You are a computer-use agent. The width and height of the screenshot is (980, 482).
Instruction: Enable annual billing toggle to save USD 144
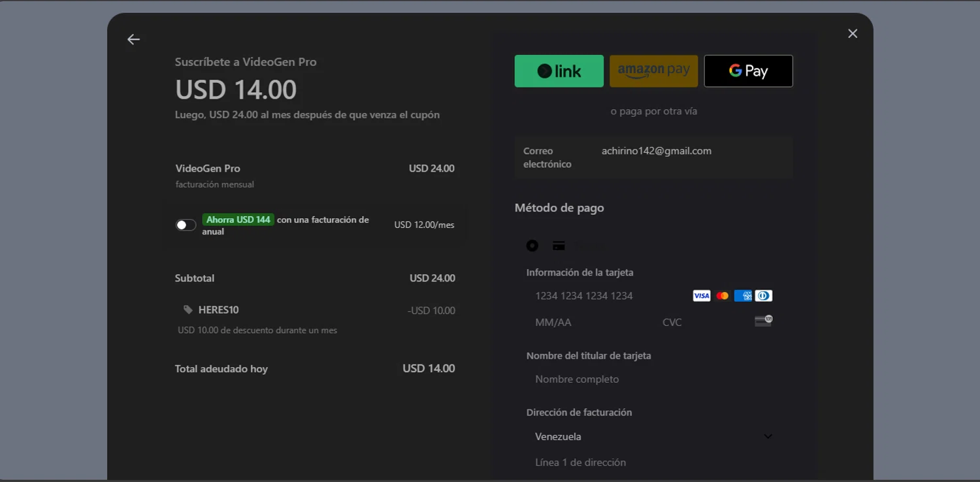[x=186, y=225]
